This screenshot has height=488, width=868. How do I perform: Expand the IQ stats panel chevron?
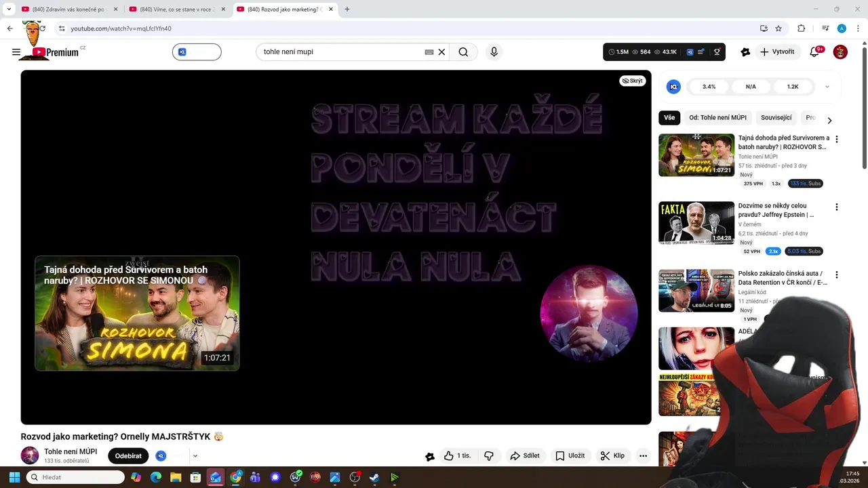(827, 87)
